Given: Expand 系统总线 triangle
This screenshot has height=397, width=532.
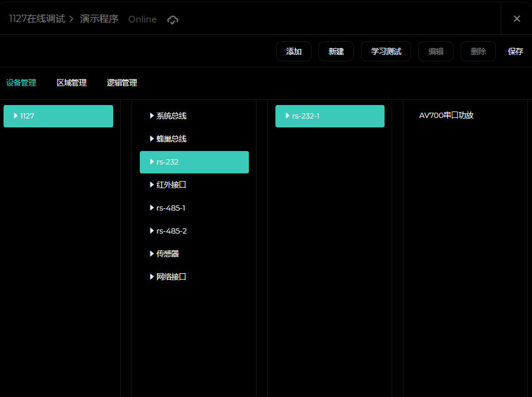Looking at the screenshot, I should tap(152, 116).
